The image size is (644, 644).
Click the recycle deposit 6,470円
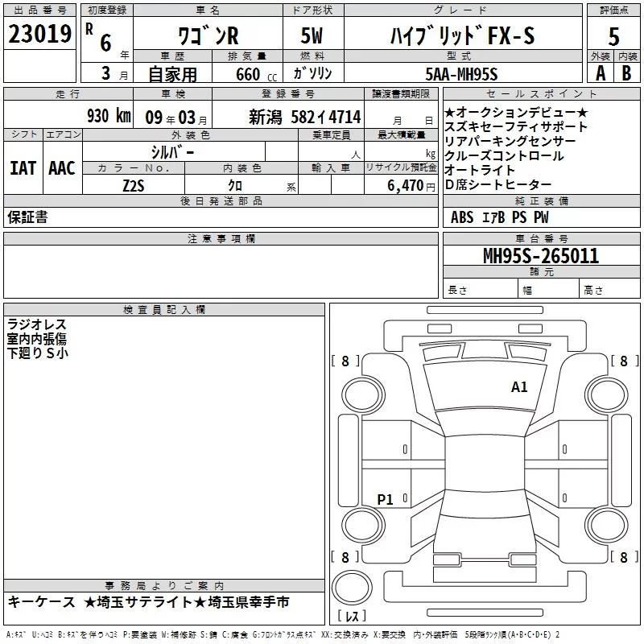(x=411, y=186)
